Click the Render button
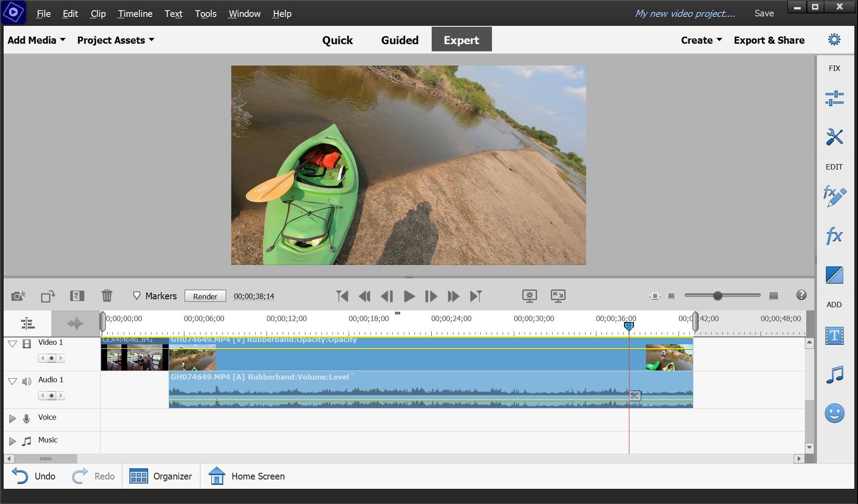The width and height of the screenshot is (858, 504). click(205, 296)
